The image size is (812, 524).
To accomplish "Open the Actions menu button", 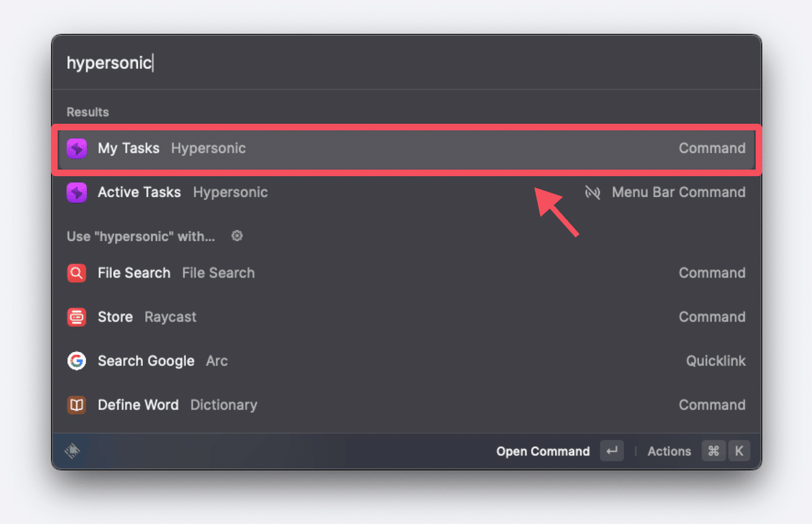I will tap(669, 452).
